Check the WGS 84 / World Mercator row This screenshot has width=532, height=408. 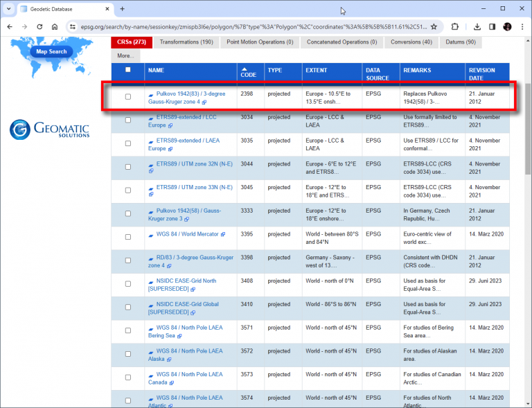pyautogui.click(x=127, y=235)
